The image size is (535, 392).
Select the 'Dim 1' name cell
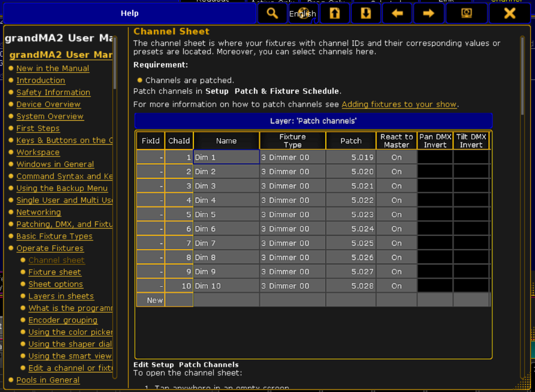[x=226, y=157]
